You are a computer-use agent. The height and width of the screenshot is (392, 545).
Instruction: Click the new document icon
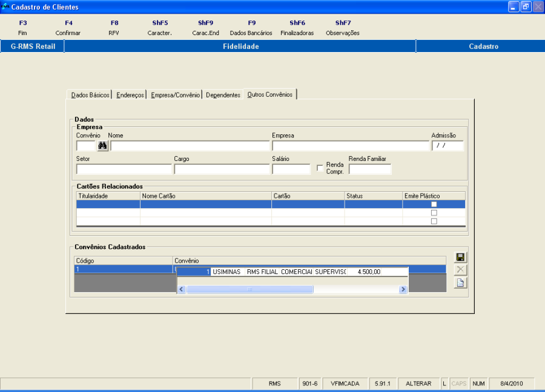[x=460, y=283]
